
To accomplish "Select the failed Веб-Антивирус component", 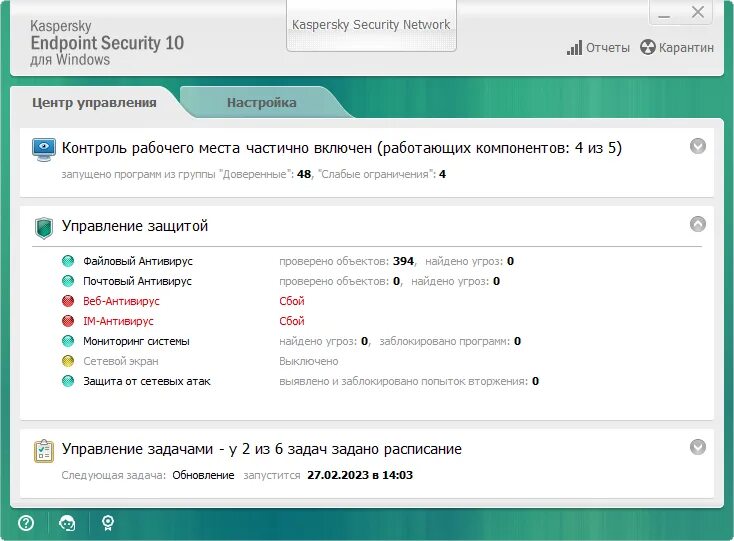I will 121,301.
